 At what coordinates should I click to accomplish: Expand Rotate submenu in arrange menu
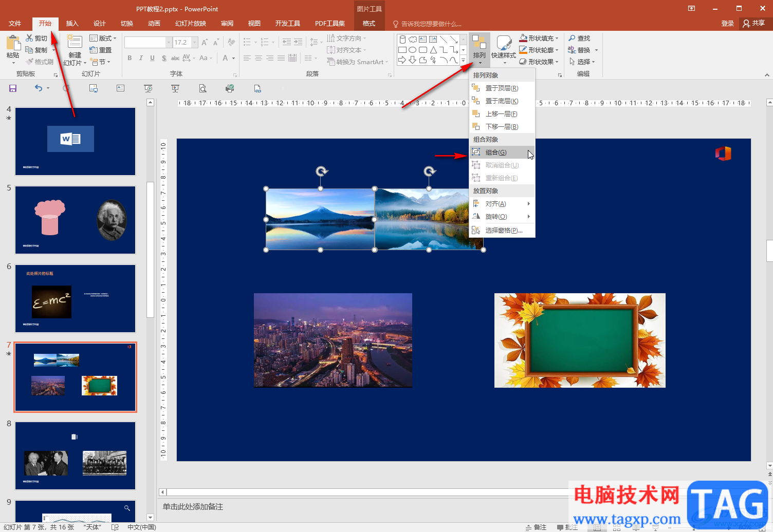point(502,217)
